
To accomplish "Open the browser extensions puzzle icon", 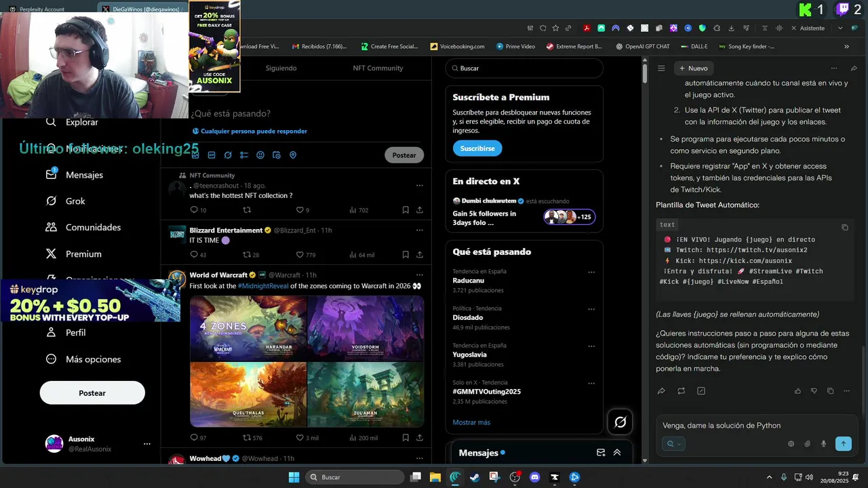I will click(x=717, y=28).
